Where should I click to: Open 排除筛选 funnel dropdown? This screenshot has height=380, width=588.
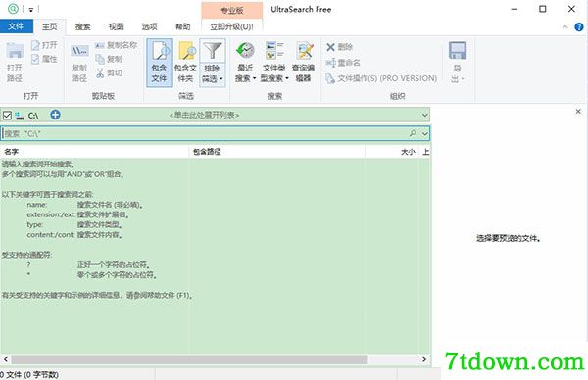pos(213,63)
